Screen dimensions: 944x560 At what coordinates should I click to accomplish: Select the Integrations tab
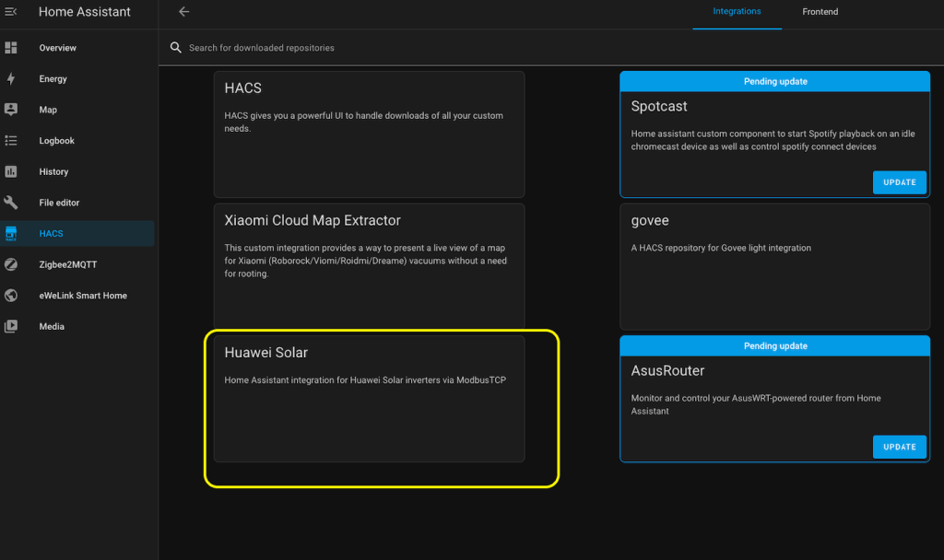[x=737, y=12]
